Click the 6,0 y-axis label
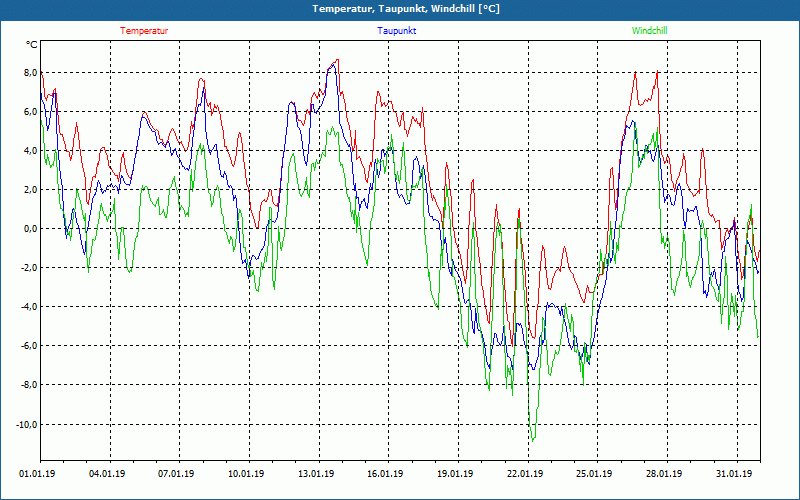 [x=31, y=112]
